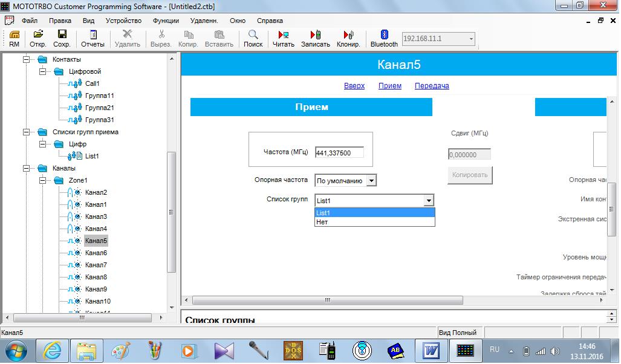Open the Справка menu
The image size is (621, 364).
[x=270, y=21]
